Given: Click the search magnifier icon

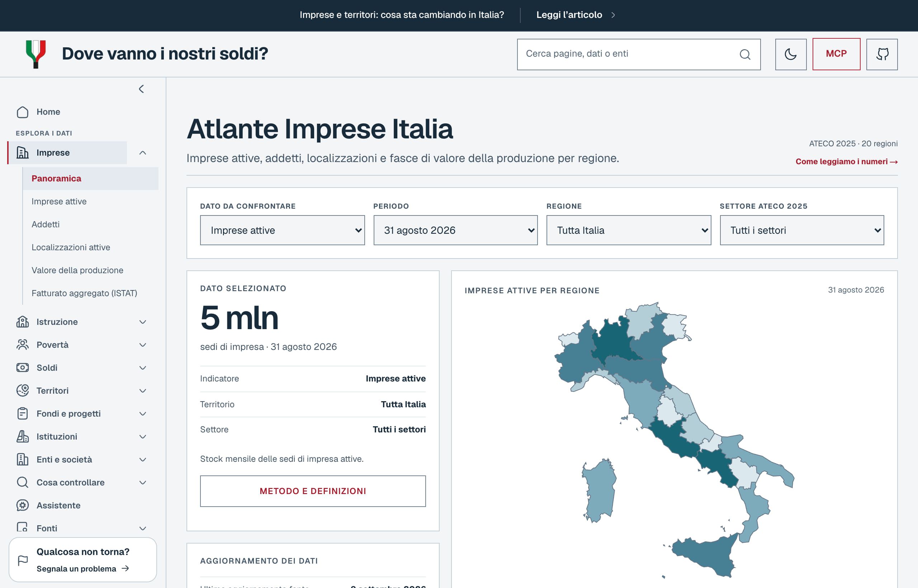Looking at the screenshot, I should point(745,54).
